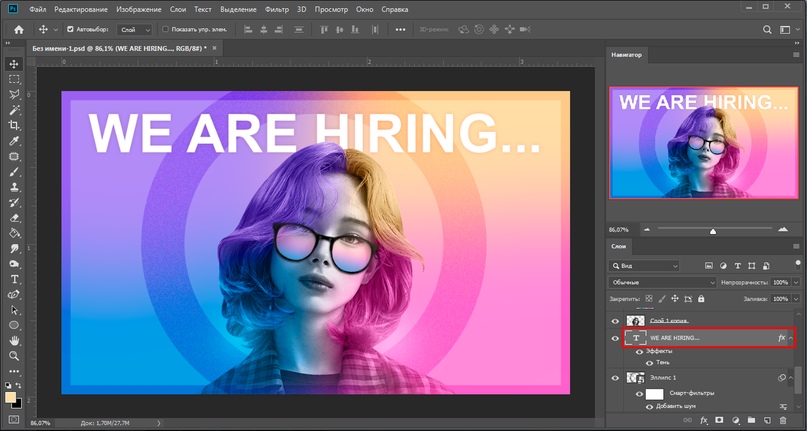Select the Brush tool
Image resolution: width=807 pixels, height=431 pixels.
pos(14,171)
